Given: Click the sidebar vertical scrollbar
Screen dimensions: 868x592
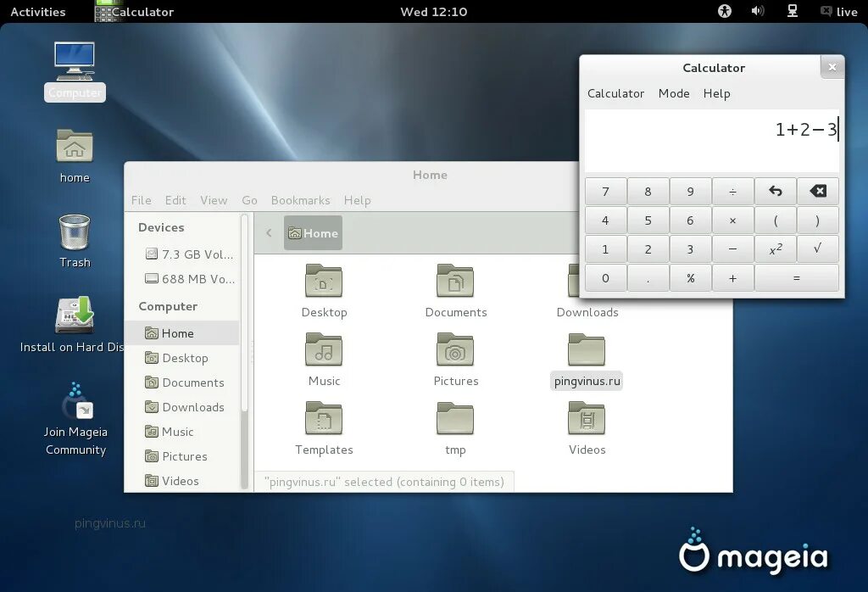Looking at the screenshot, I should pos(244,352).
